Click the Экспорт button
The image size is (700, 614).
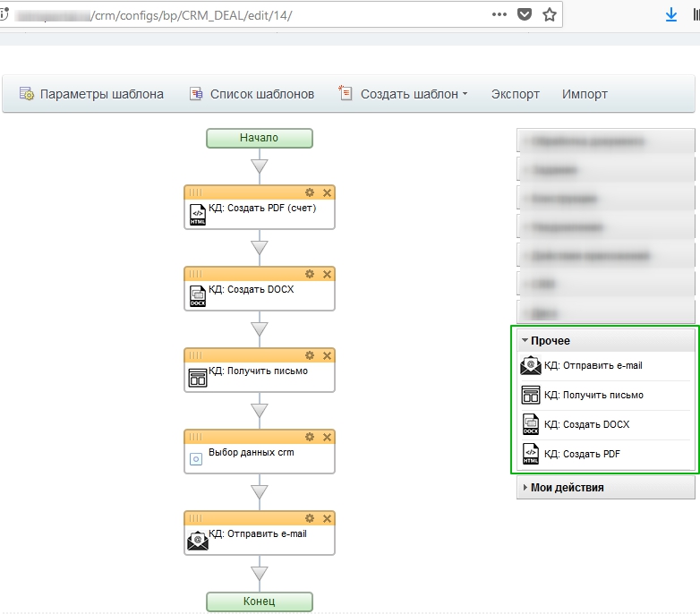[x=515, y=94]
